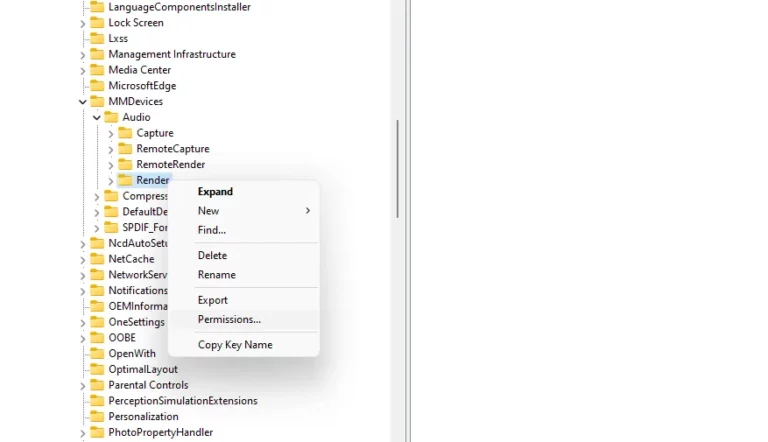Expand the PhotoPropertyHandler key
768x442 pixels.
[83, 433]
